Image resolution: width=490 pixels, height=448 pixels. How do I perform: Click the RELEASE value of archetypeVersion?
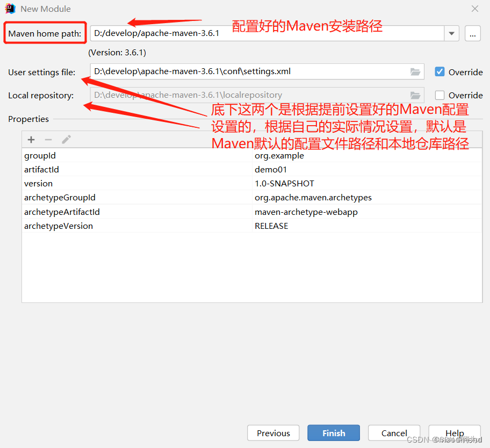coord(271,226)
